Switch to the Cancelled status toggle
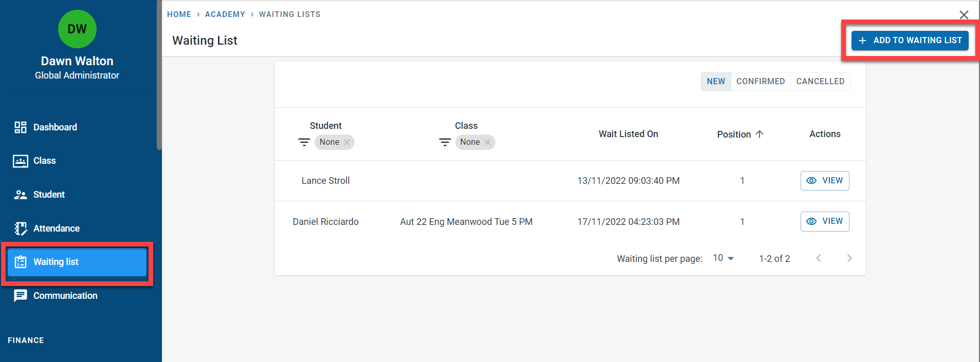 pyautogui.click(x=820, y=82)
